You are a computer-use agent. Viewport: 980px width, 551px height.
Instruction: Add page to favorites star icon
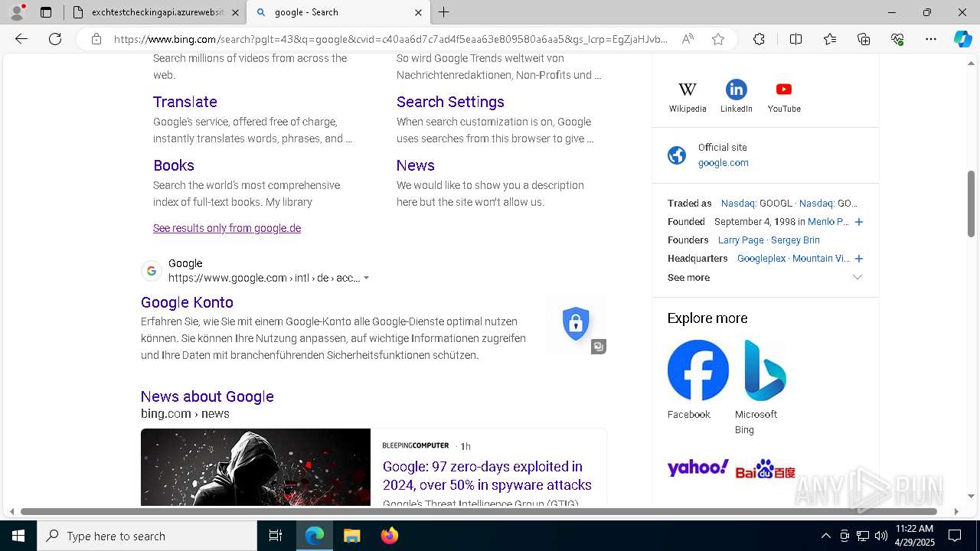718,39
